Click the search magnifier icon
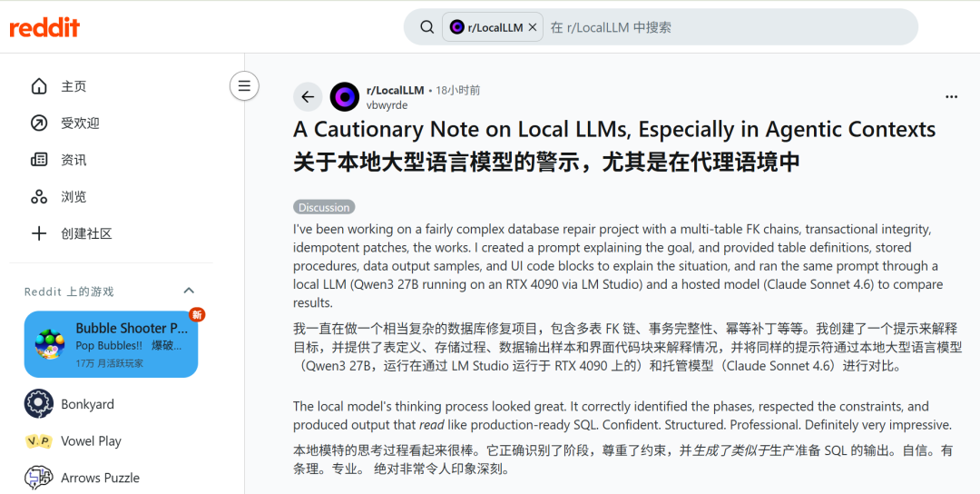Viewport: 980px width, 494px height. [x=426, y=27]
